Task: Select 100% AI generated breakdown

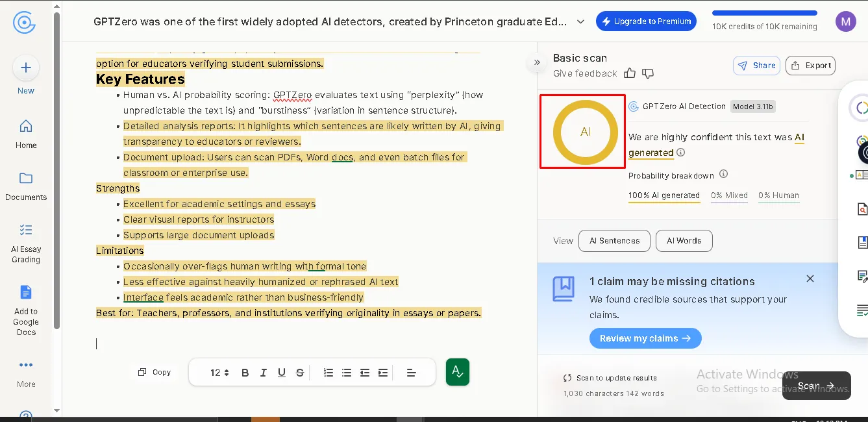Action: tap(663, 196)
